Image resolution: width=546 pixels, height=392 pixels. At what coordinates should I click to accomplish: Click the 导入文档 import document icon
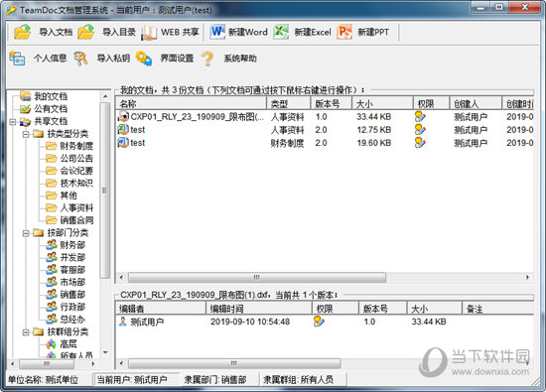coord(23,32)
